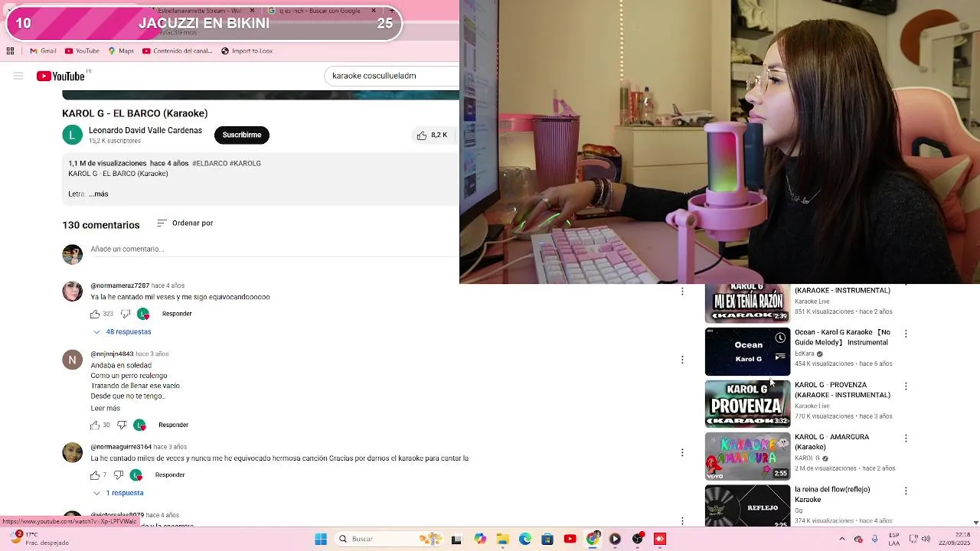Expand comment text with Leer más
Viewport: 980px width, 551px height.
106,409
